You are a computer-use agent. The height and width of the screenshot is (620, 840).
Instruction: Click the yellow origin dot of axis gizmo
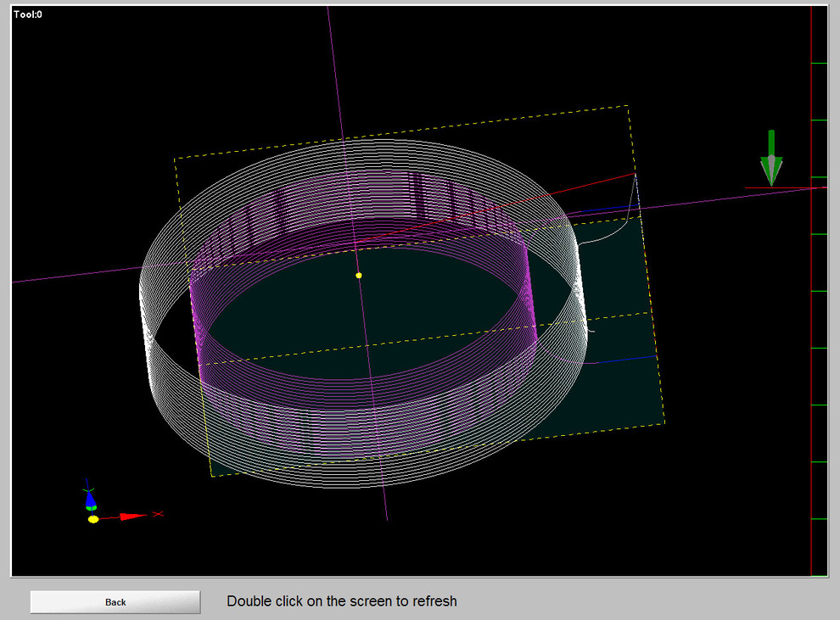93,519
